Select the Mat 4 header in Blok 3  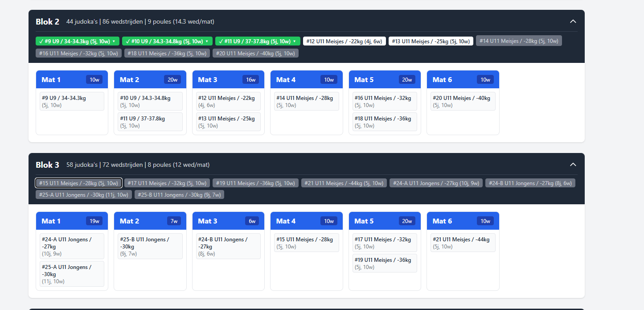tap(286, 221)
